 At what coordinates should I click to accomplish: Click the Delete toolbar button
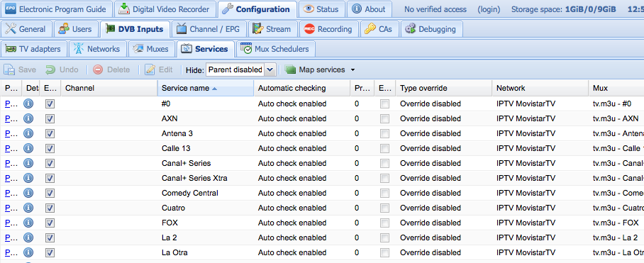pyautogui.click(x=111, y=69)
